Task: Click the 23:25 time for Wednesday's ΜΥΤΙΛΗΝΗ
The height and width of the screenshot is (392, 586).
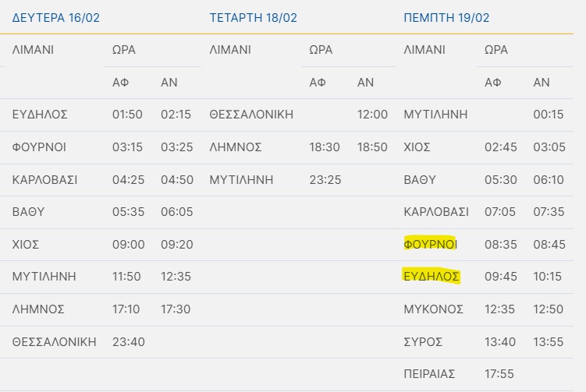Action: coord(325,179)
